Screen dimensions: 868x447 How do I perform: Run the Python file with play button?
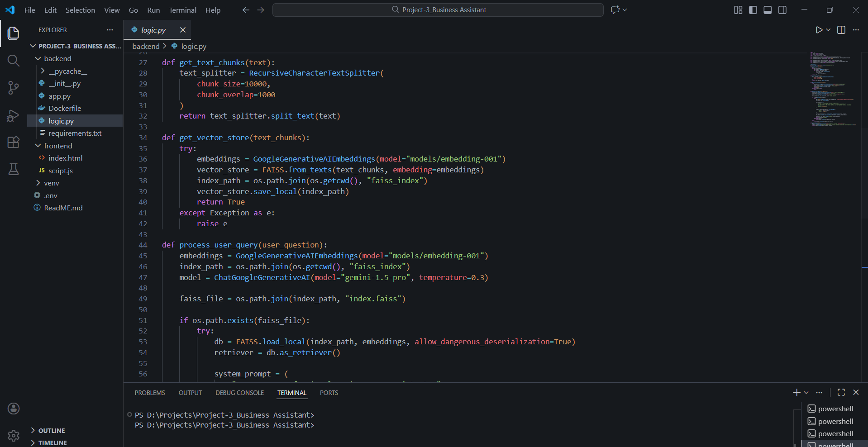point(819,30)
